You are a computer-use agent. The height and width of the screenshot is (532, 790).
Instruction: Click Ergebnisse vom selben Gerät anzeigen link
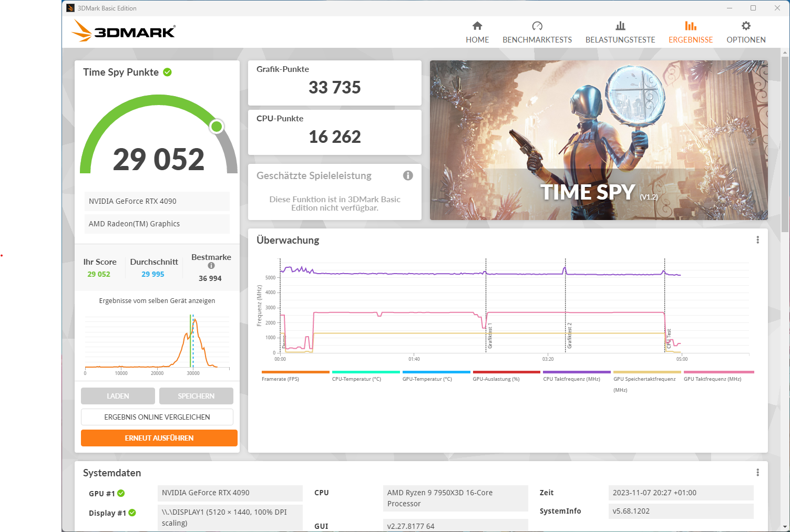[x=157, y=301]
